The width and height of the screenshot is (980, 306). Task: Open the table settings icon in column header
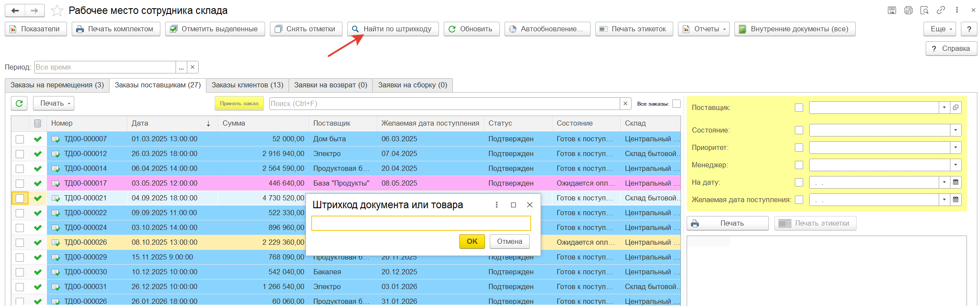point(38,123)
